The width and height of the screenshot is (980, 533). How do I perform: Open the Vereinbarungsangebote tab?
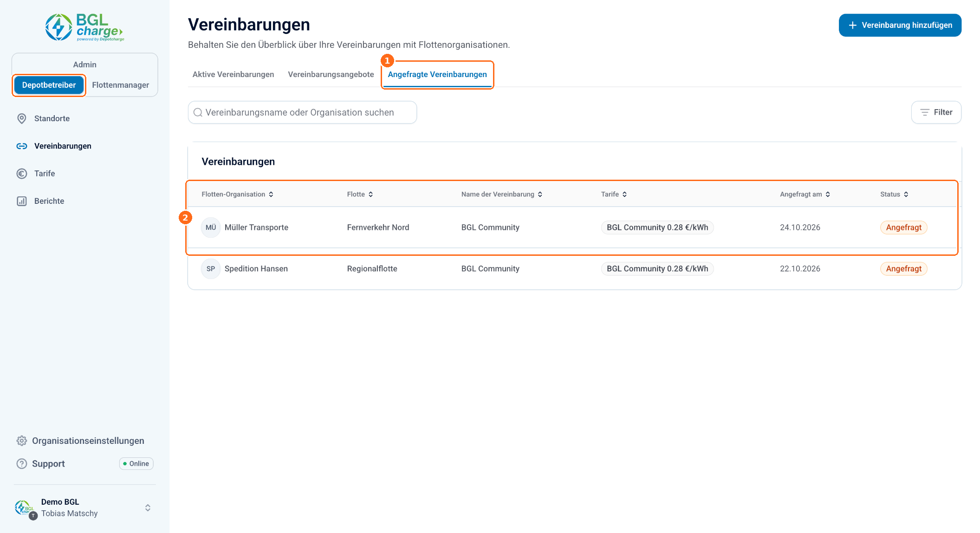pos(331,74)
